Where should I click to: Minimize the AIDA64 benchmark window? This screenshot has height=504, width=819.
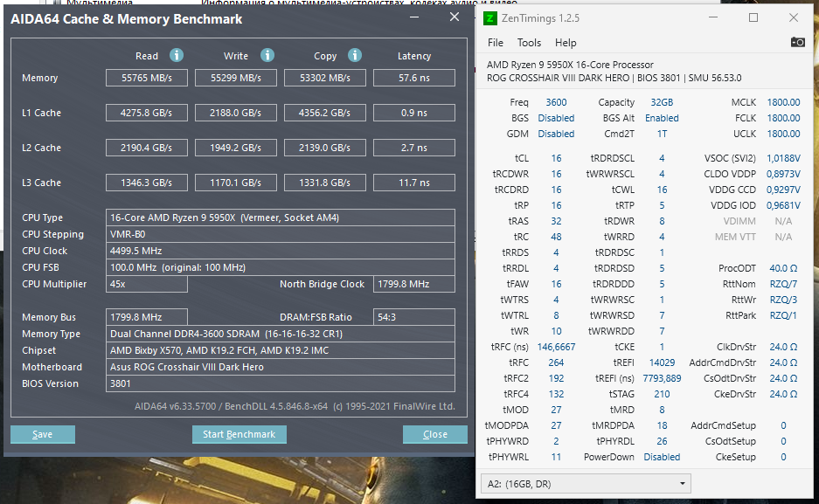pos(414,17)
